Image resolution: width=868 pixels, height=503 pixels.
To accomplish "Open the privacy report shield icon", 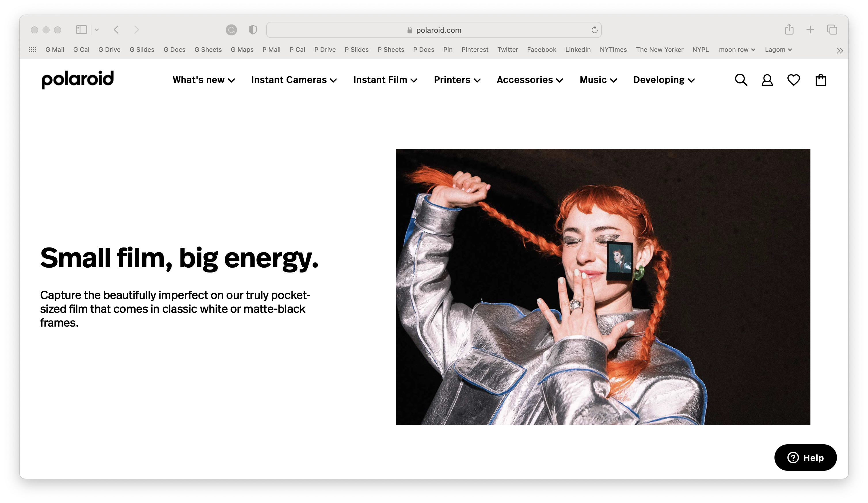I will coord(253,30).
